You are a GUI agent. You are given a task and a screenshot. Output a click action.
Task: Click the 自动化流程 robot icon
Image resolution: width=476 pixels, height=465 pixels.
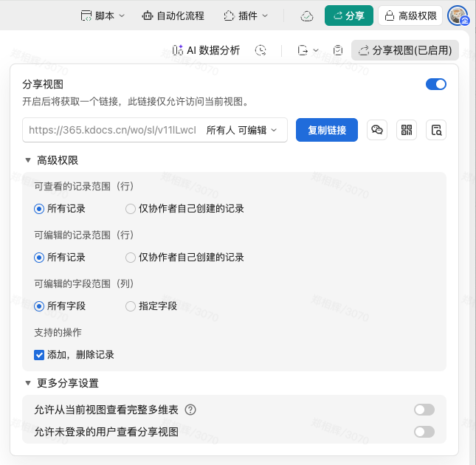148,15
